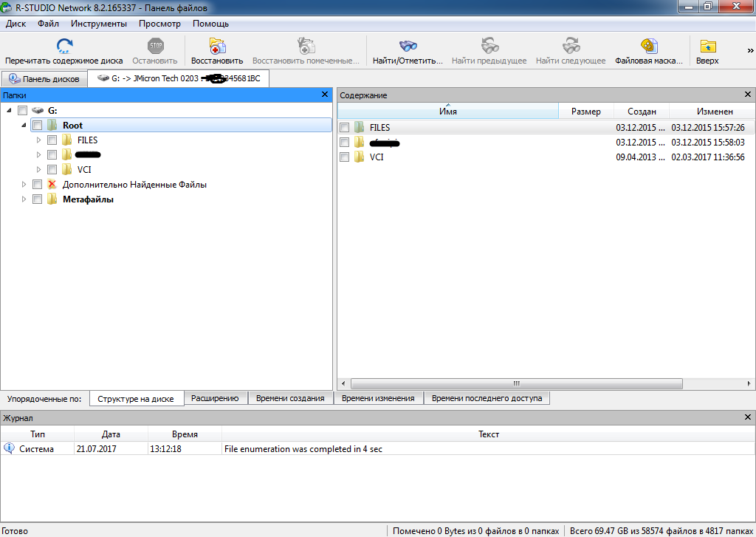This screenshot has height=537, width=756.
Task: Check the redacted folder checkbox in tree
Action: (52, 155)
